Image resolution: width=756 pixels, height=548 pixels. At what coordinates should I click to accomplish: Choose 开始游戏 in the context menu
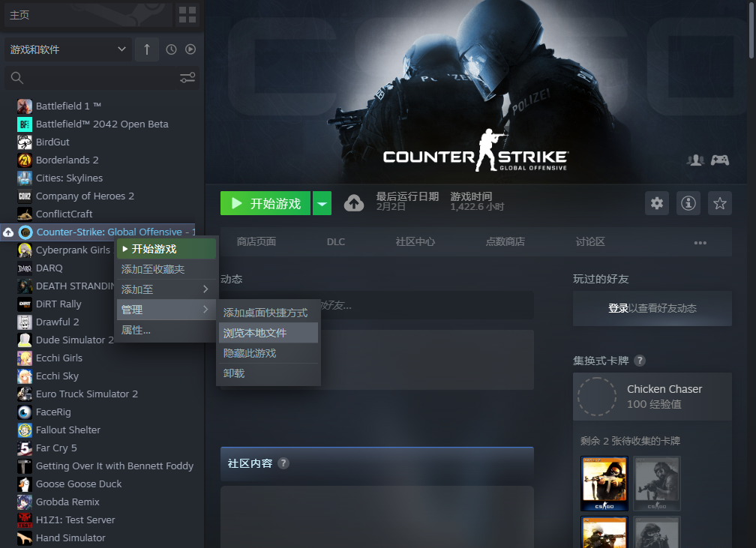(x=165, y=249)
